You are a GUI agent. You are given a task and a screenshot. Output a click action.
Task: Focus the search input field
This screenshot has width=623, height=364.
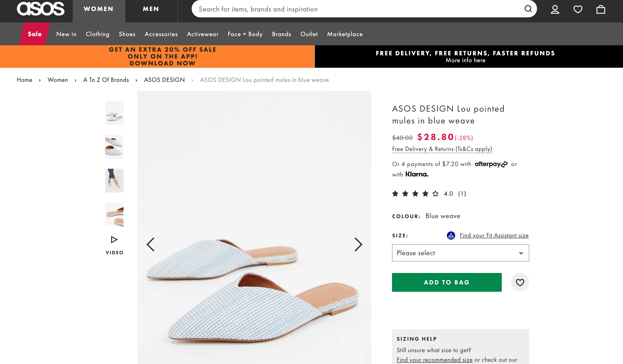pyautogui.click(x=356, y=9)
